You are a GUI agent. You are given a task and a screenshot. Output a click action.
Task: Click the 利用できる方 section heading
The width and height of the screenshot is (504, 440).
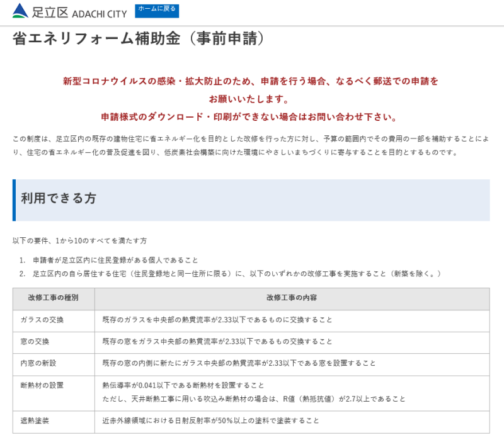(x=251, y=200)
